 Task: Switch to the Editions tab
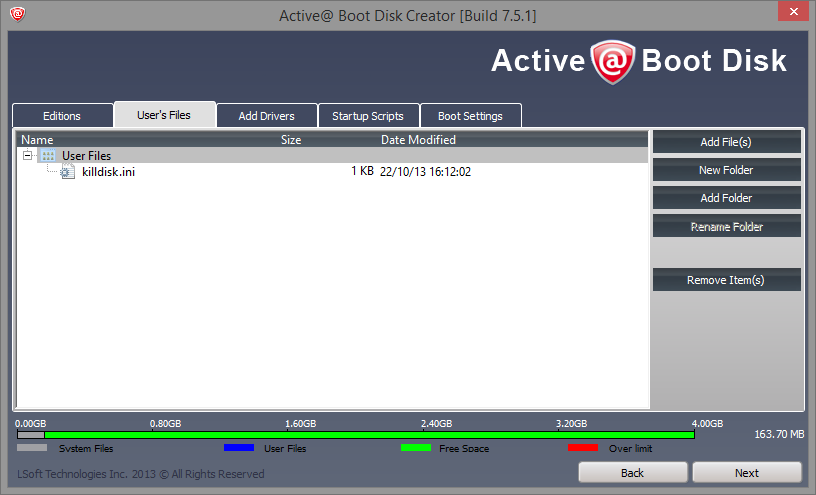click(x=62, y=116)
